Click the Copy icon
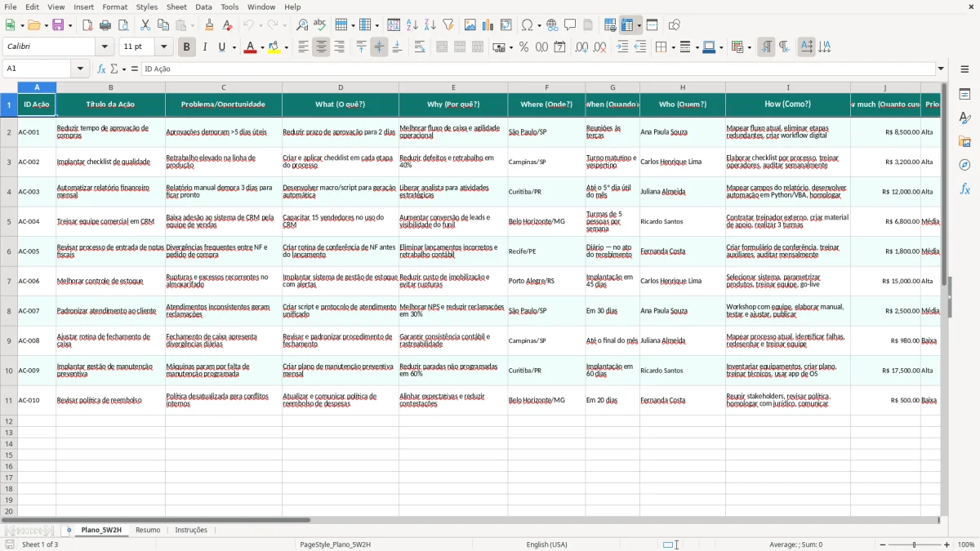 (163, 25)
